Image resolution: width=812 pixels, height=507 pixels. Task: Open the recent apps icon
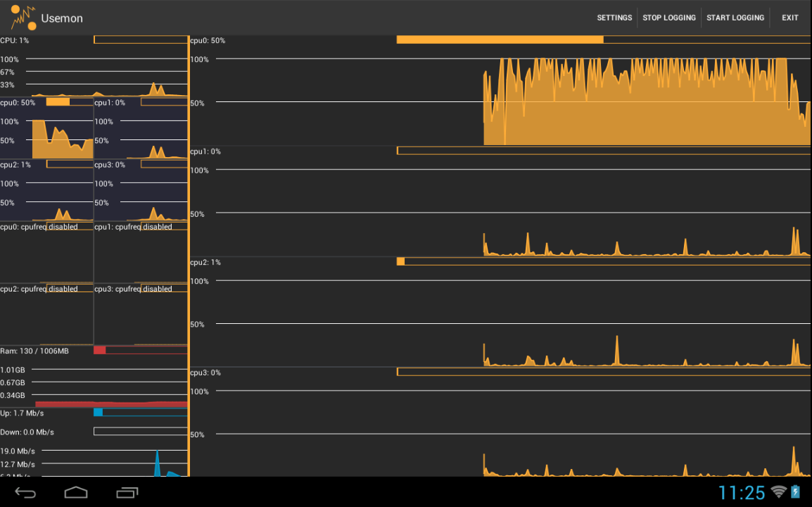coord(127,492)
